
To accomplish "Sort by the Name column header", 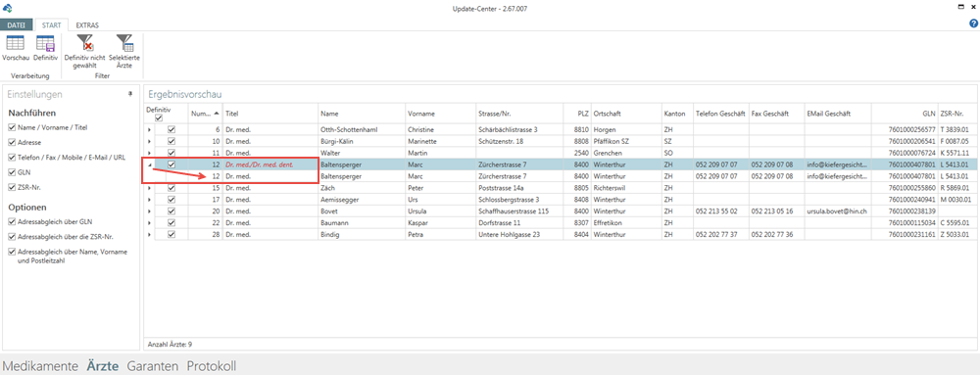I will tap(362, 114).
